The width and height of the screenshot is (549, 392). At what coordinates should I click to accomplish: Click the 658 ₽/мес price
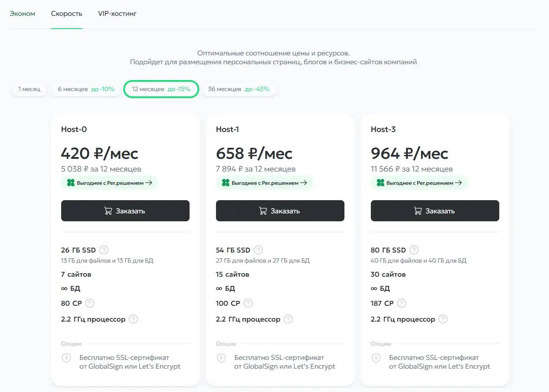[254, 154]
